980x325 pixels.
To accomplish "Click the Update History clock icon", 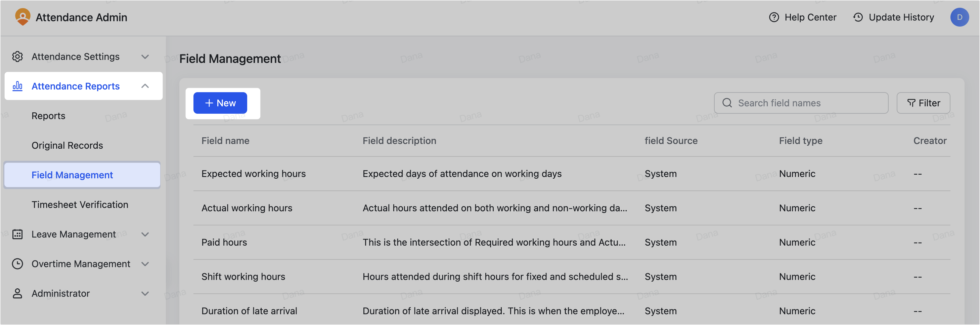I will click(857, 17).
